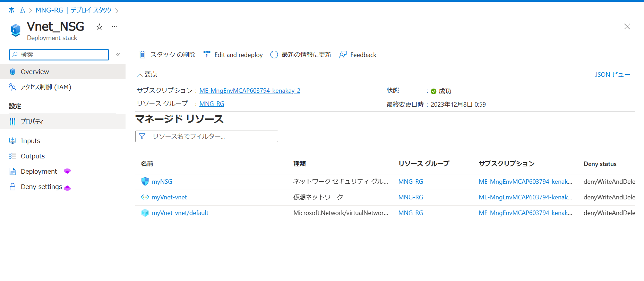Collapse the left navigation menu
The image size is (644, 281).
click(x=118, y=55)
